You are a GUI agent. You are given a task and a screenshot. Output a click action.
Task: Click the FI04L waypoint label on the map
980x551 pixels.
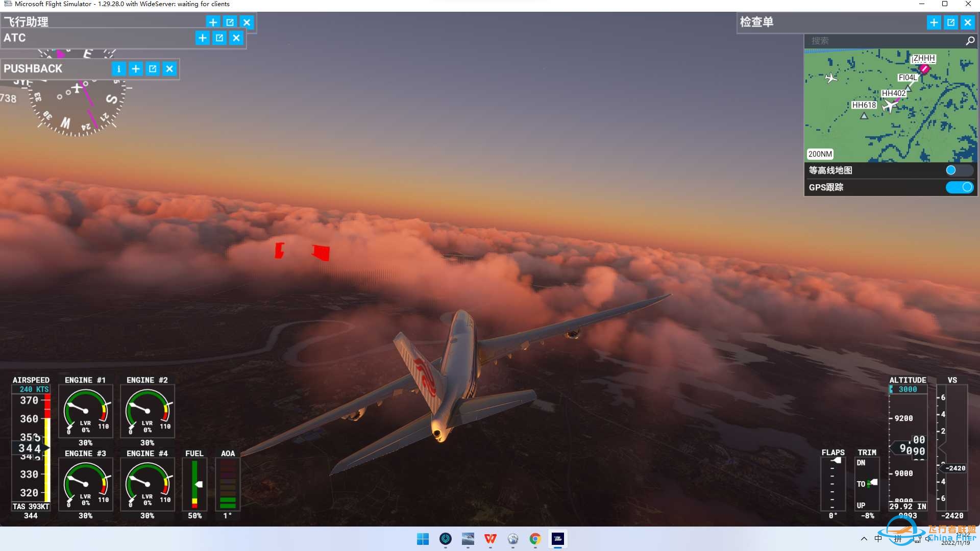(x=907, y=78)
